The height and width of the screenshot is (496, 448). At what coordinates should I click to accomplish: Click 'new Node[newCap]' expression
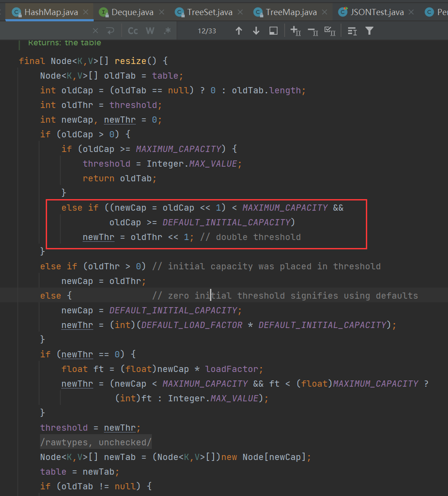click(x=263, y=457)
